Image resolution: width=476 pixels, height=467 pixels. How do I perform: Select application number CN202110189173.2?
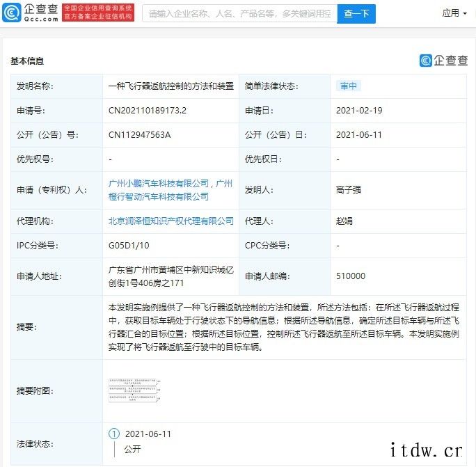(148, 111)
